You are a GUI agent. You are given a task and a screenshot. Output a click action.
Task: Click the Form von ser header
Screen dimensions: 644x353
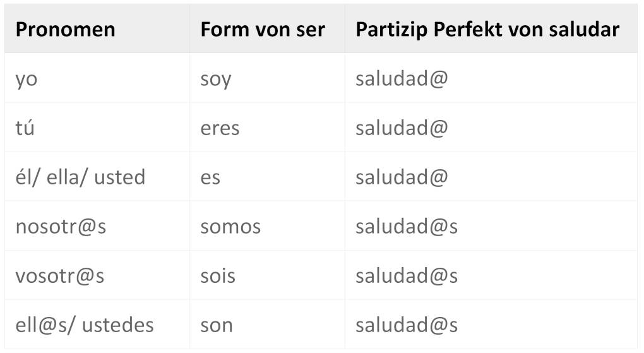pyautogui.click(x=263, y=29)
